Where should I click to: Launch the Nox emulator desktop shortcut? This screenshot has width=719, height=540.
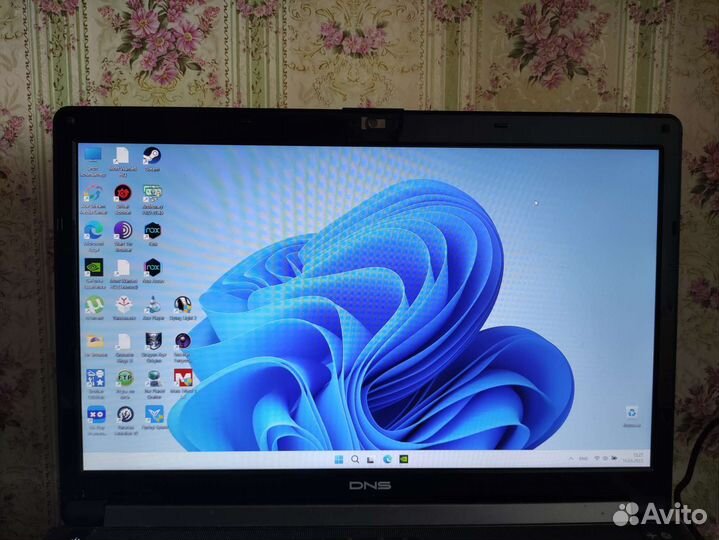153,231
